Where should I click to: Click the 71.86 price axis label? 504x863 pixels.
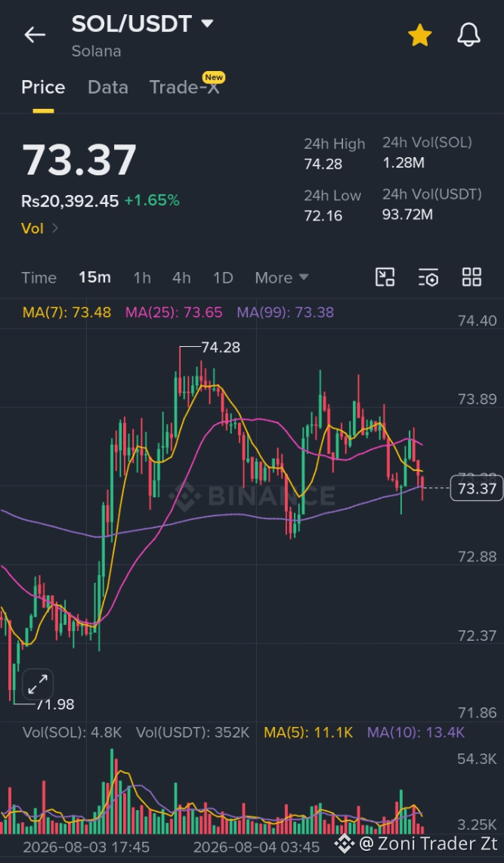(x=477, y=713)
